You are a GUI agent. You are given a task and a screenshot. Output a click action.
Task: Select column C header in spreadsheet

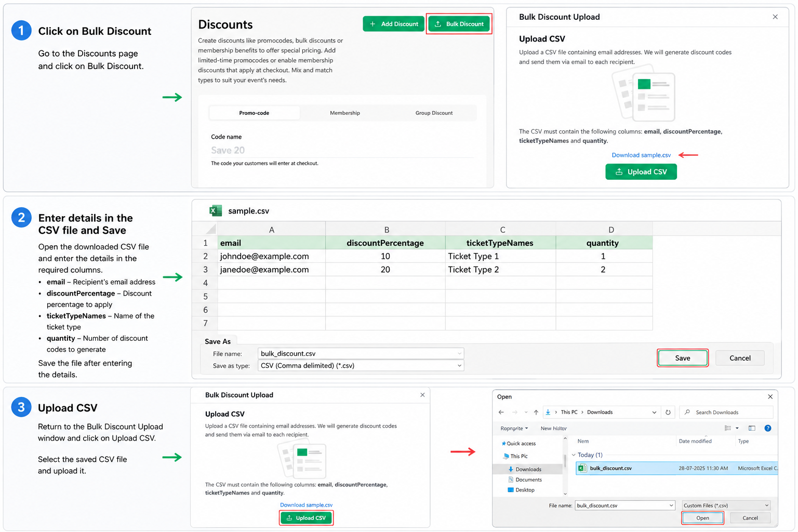502,230
